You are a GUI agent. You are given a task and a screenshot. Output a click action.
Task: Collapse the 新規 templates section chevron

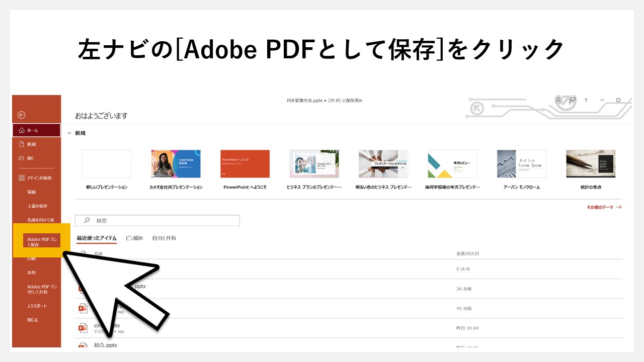69,133
